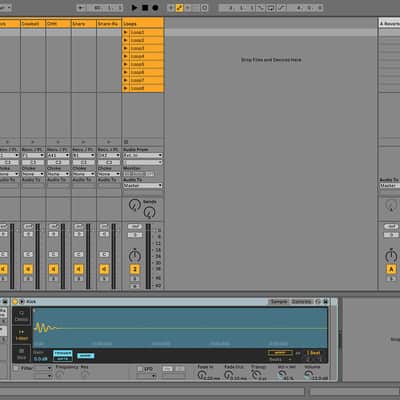Viewport: 400px width, 400px height.
Task: Open the Cowbell Choke group dropdown
Action: (33, 174)
